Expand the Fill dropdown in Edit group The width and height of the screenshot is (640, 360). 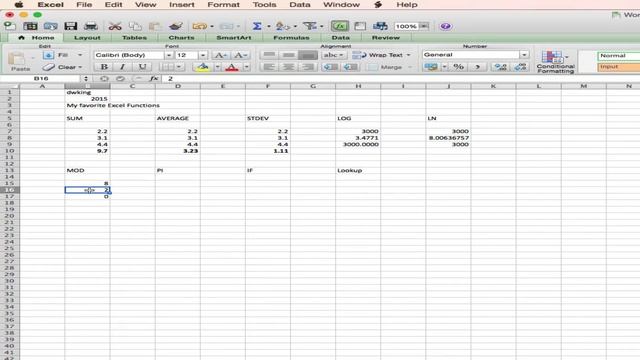tap(80, 55)
